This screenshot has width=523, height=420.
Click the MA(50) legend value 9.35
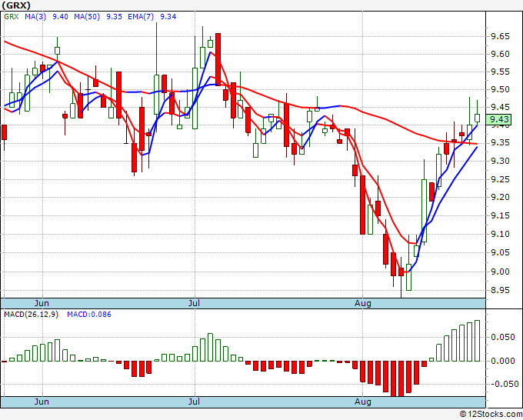pos(114,17)
